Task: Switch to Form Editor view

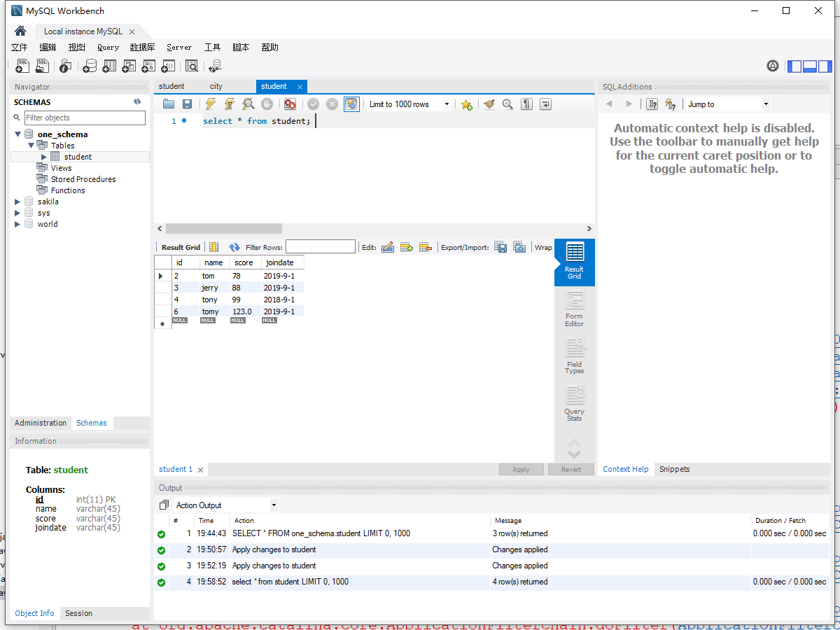Action: pyautogui.click(x=575, y=309)
